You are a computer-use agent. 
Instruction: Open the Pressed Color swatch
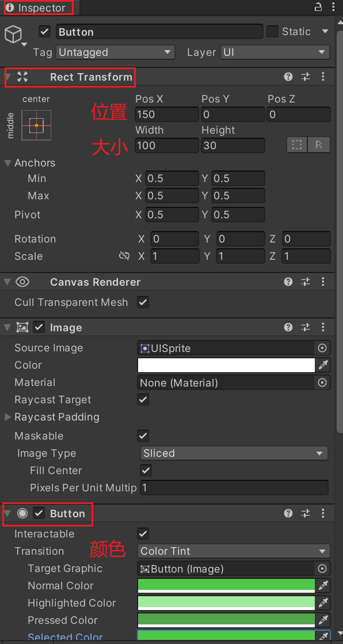226,620
